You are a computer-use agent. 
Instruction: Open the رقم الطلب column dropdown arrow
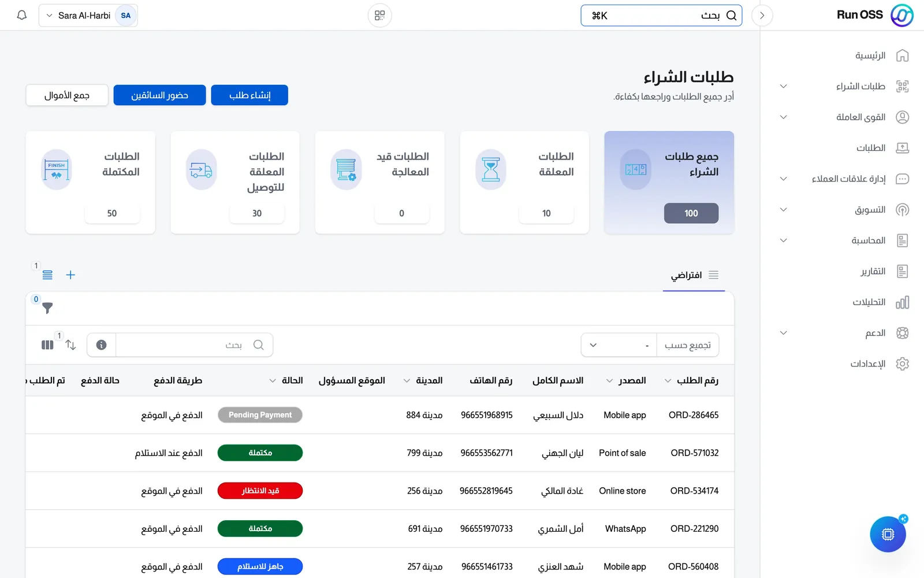[668, 381]
